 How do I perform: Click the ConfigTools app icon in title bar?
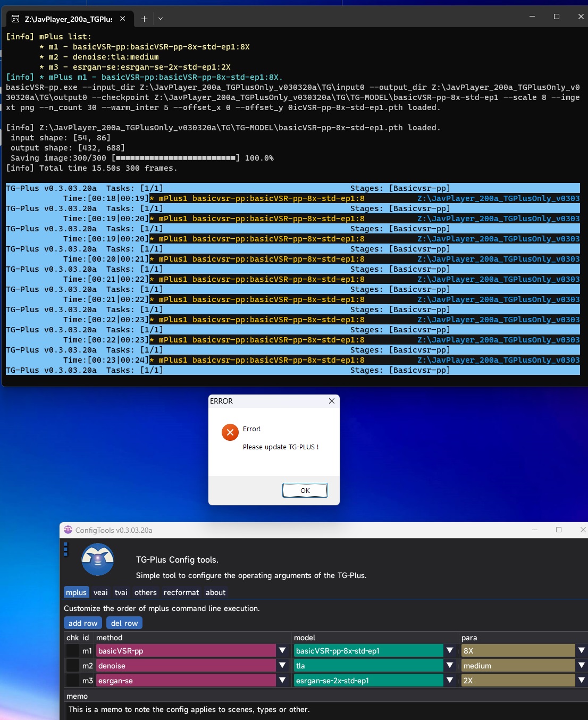(x=68, y=530)
